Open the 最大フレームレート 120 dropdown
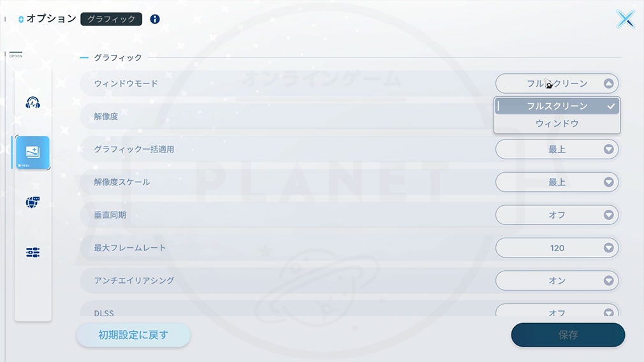 coord(557,248)
